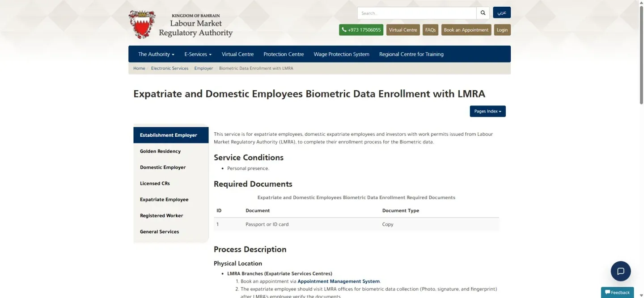
Task: Open Virtual Centre in the navigation bar
Action: 237,54
